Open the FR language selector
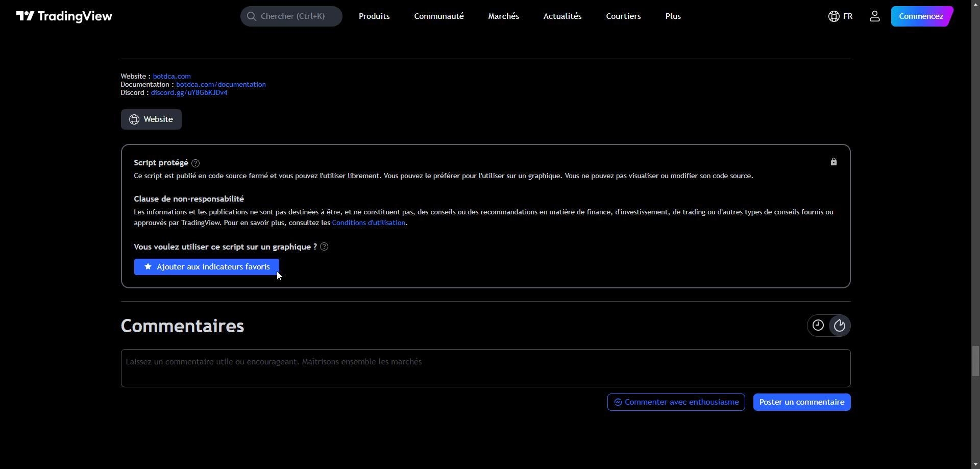 (840, 16)
